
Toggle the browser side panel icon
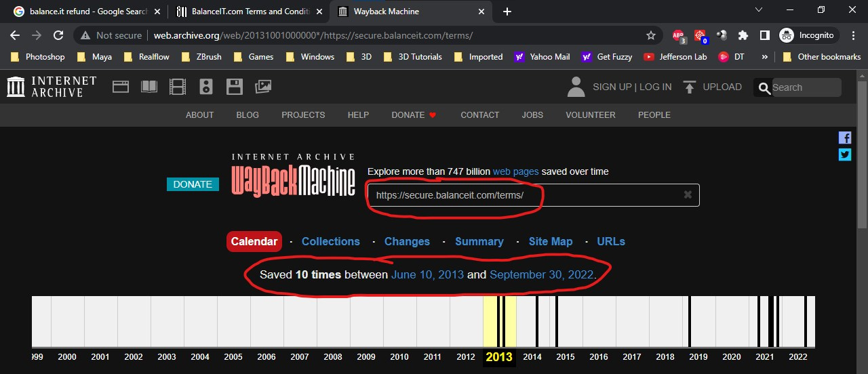(764, 35)
